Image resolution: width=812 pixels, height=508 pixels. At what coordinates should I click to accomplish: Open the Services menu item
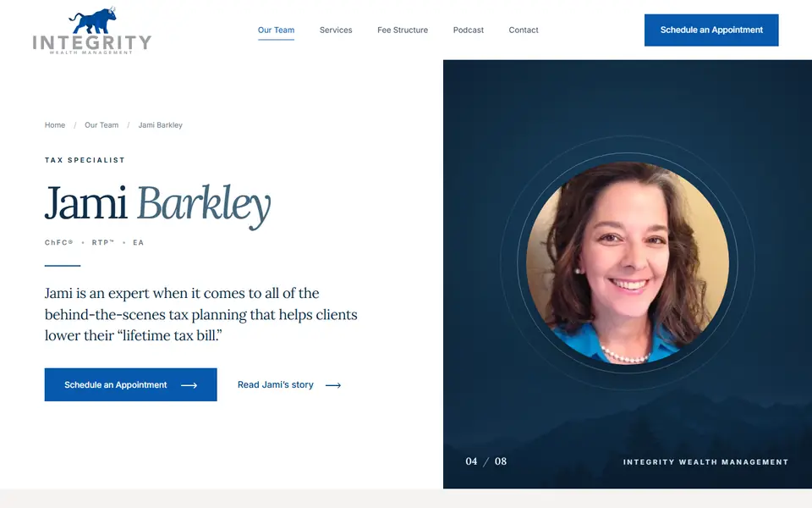[336, 30]
